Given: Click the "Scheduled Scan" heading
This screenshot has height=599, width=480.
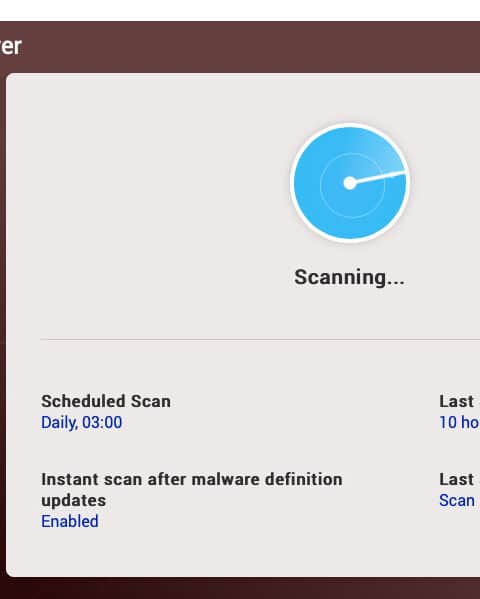Looking at the screenshot, I should [x=106, y=401].
